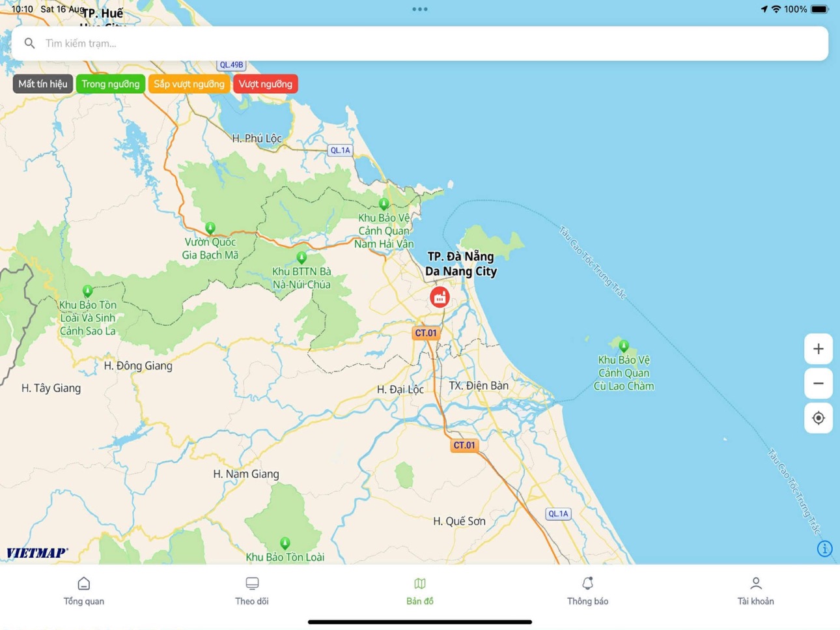
Task: Click the "H. Tây Giang" map label
Action: pos(51,388)
